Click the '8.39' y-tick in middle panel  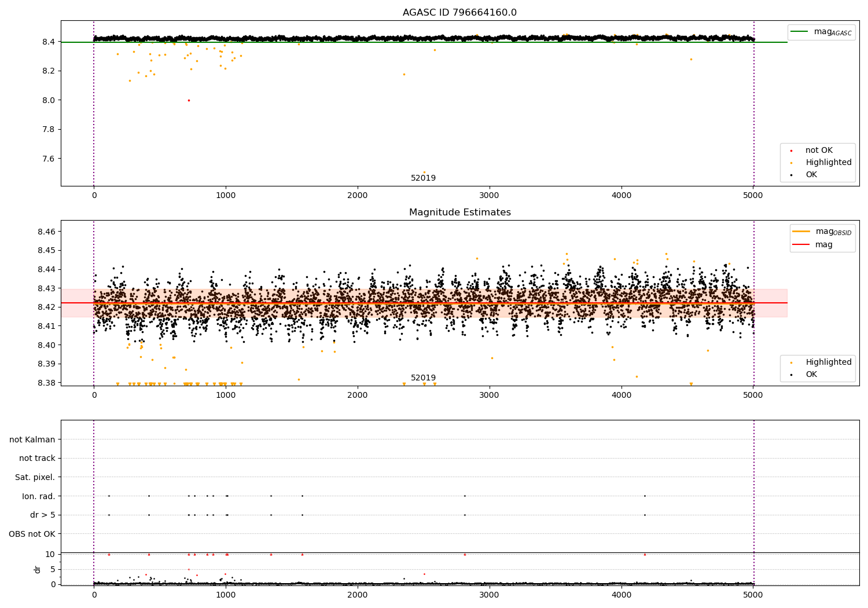coord(46,364)
